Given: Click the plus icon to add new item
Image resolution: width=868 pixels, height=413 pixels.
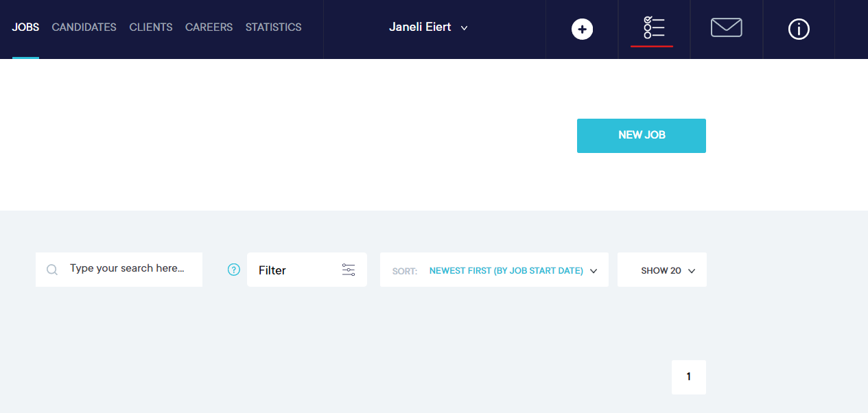Looking at the screenshot, I should (582, 29).
